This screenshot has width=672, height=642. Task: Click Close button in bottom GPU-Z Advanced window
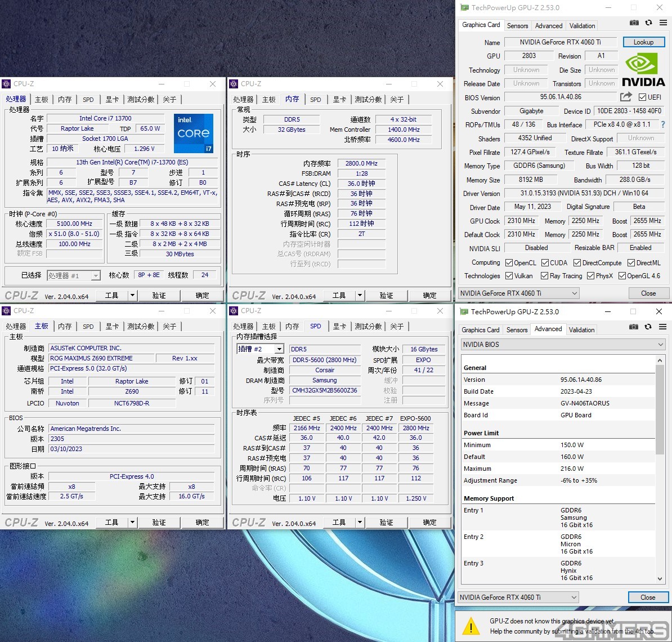point(648,598)
